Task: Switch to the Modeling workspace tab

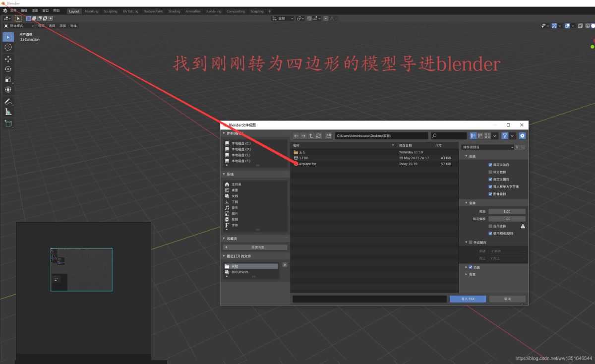Action: 91,11
